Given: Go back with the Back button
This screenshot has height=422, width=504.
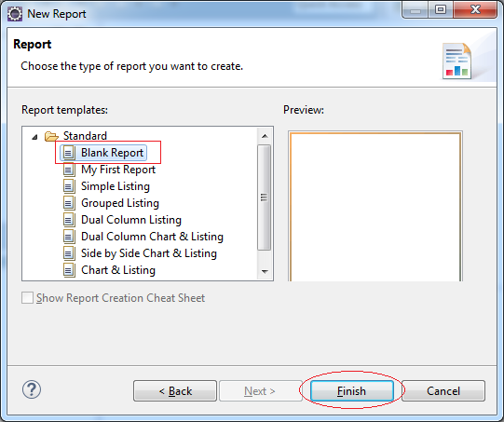Looking at the screenshot, I should pos(175,391).
